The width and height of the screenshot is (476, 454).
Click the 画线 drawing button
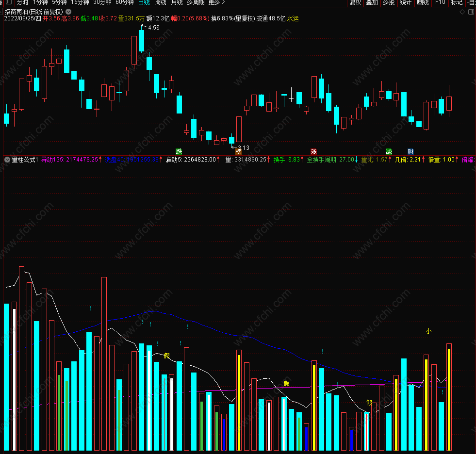[x=423, y=2]
